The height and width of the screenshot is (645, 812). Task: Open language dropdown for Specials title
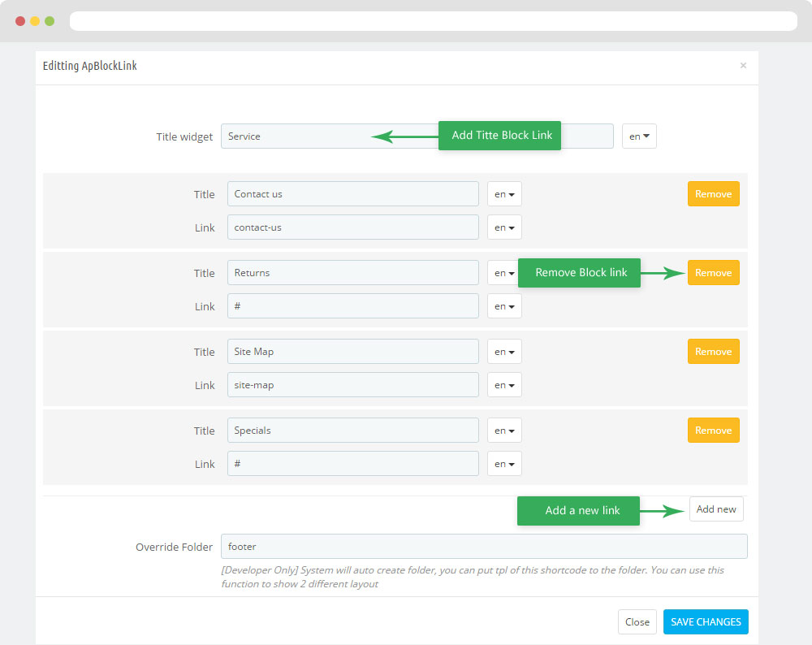tap(504, 431)
